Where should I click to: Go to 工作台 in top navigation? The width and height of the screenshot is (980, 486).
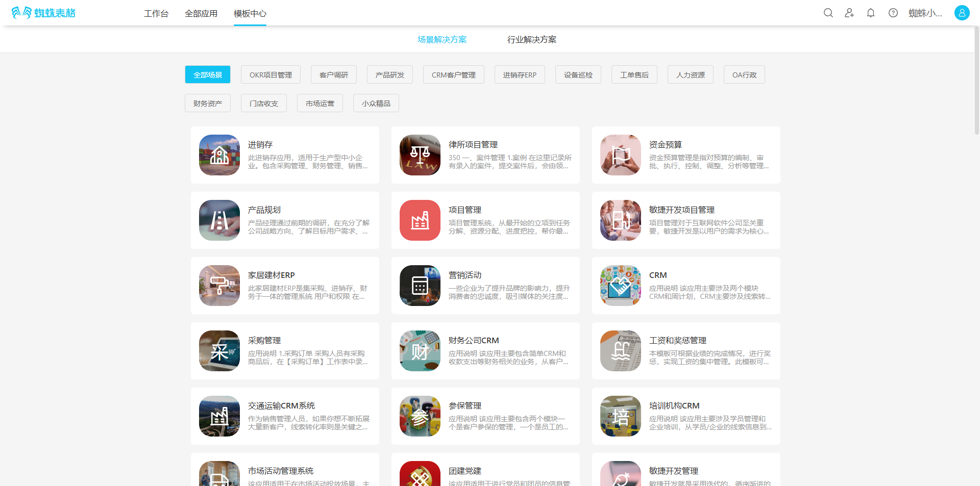pyautogui.click(x=156, y=14)
